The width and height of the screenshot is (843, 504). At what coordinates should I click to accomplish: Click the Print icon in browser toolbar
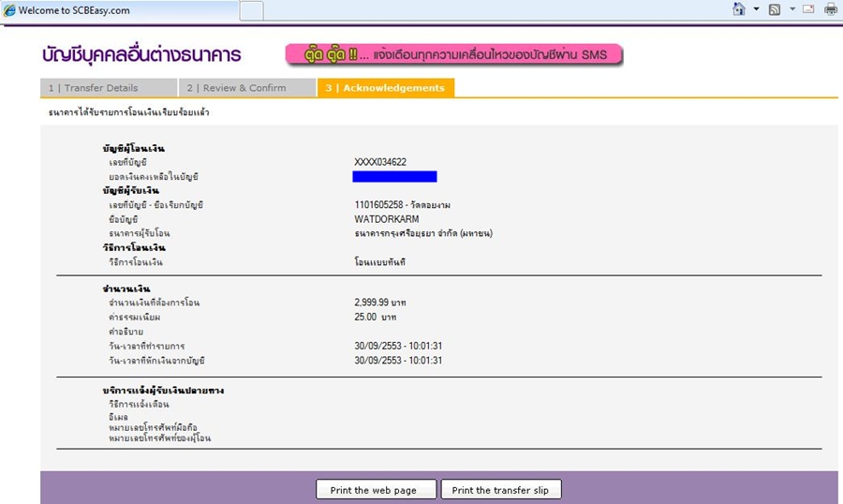pos(831,9)
